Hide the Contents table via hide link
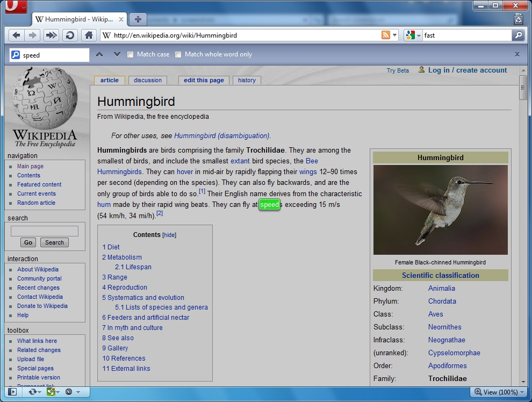 [x=169, y=235]
